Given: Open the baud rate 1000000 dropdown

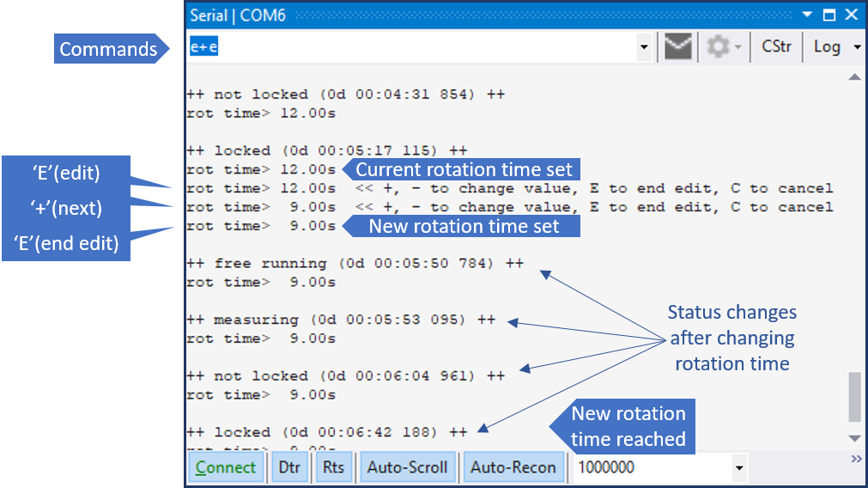Looking at the screenshot, I should point(739,468).
